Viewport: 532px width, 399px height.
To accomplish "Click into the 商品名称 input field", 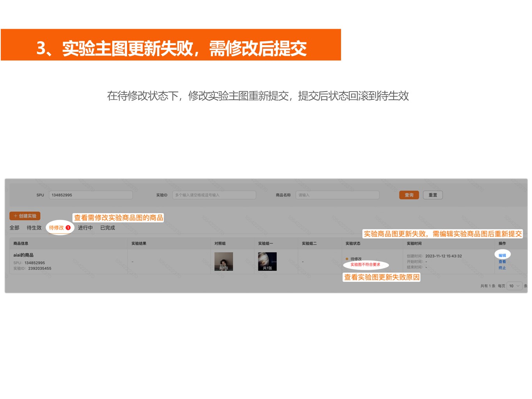I will coord(337,195).
